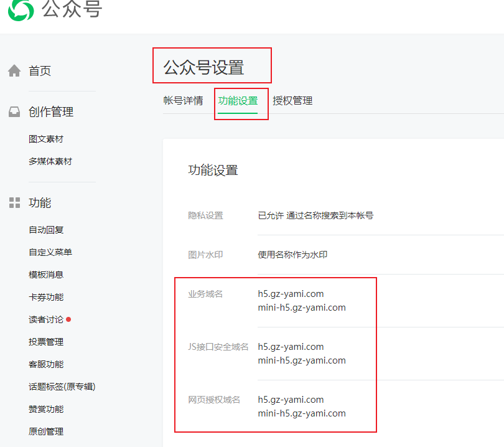Click the 创作管理 inbox icon
The height and width of the screenshot is (447, 504).
(x=14, y=112)
